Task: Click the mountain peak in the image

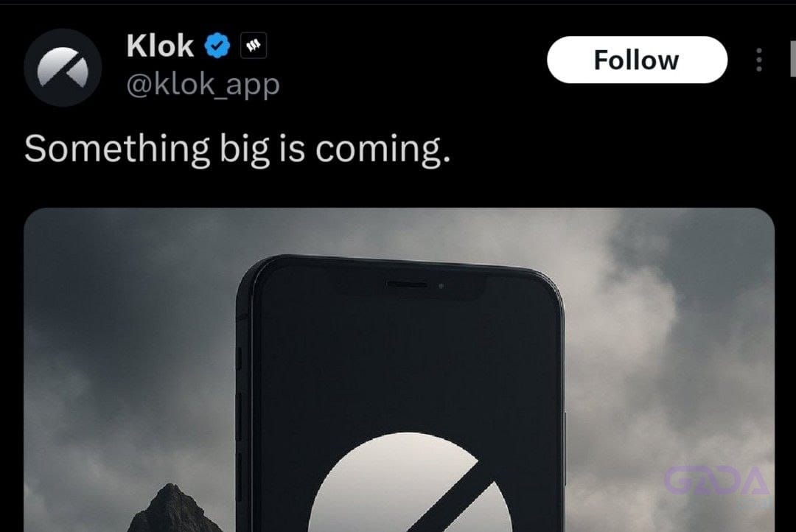Action: (172, 508)
